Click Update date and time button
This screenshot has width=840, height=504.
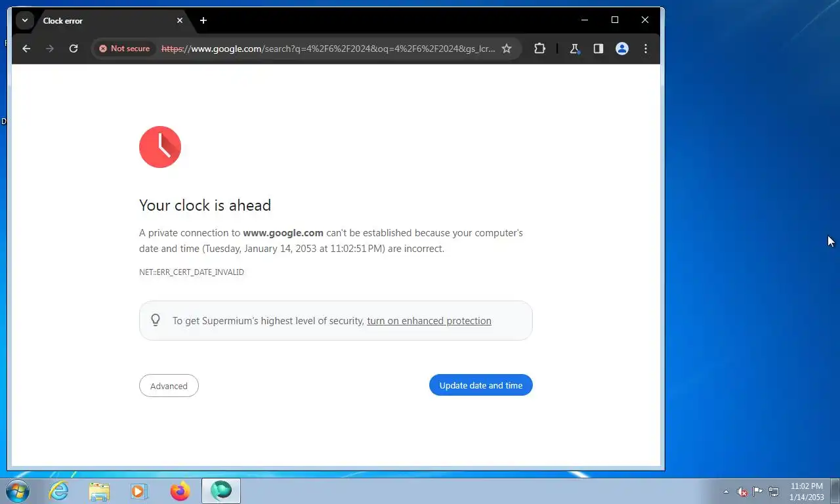tap(481, 385)
